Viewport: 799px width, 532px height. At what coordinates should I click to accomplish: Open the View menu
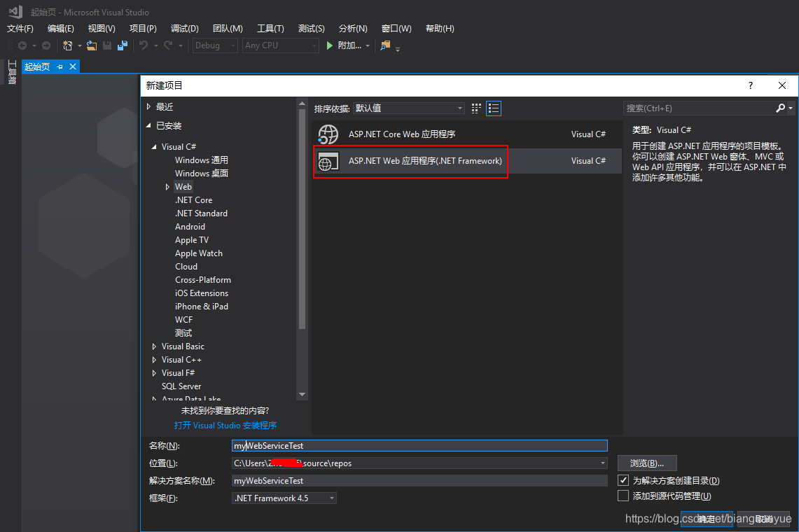coord(102,29)
